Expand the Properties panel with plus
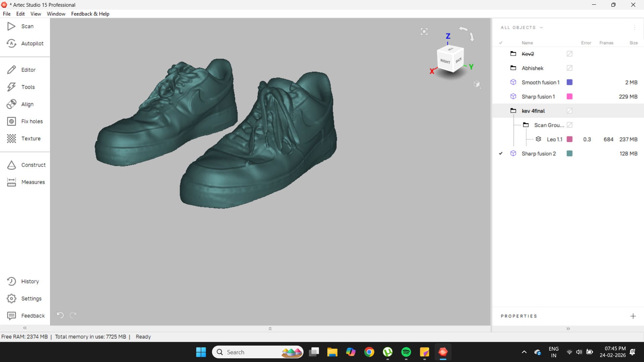 tap(633, 316)
